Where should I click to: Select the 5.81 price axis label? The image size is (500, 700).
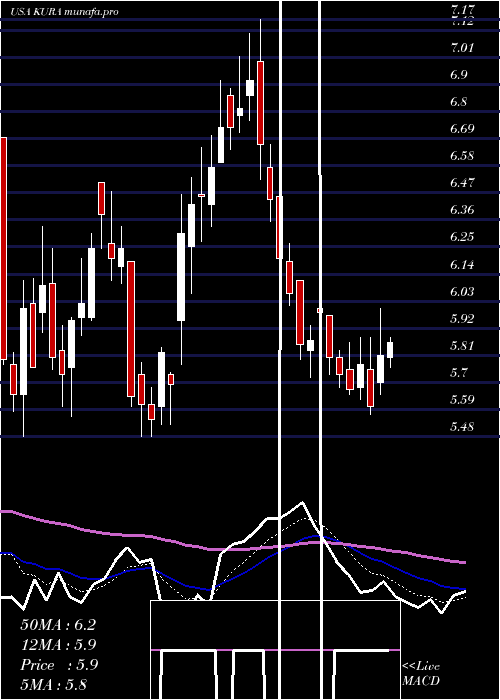463,346
